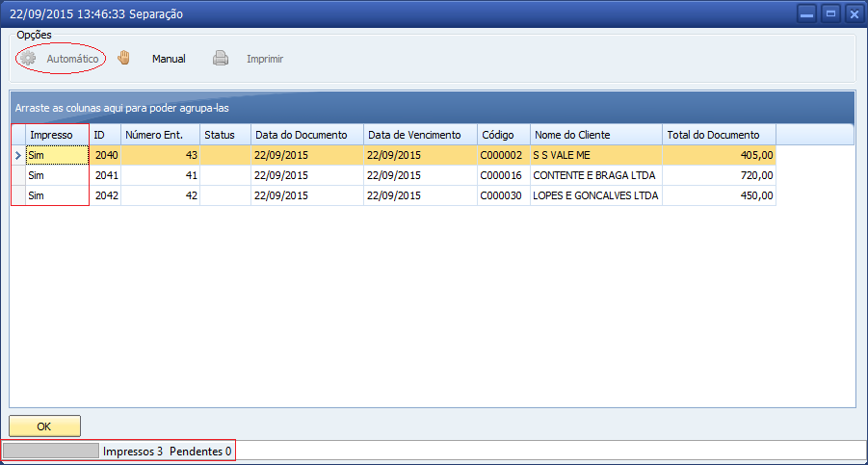Click the row selector for row 2042
Viewport: 868px width, 465px height.
point(18,195)
